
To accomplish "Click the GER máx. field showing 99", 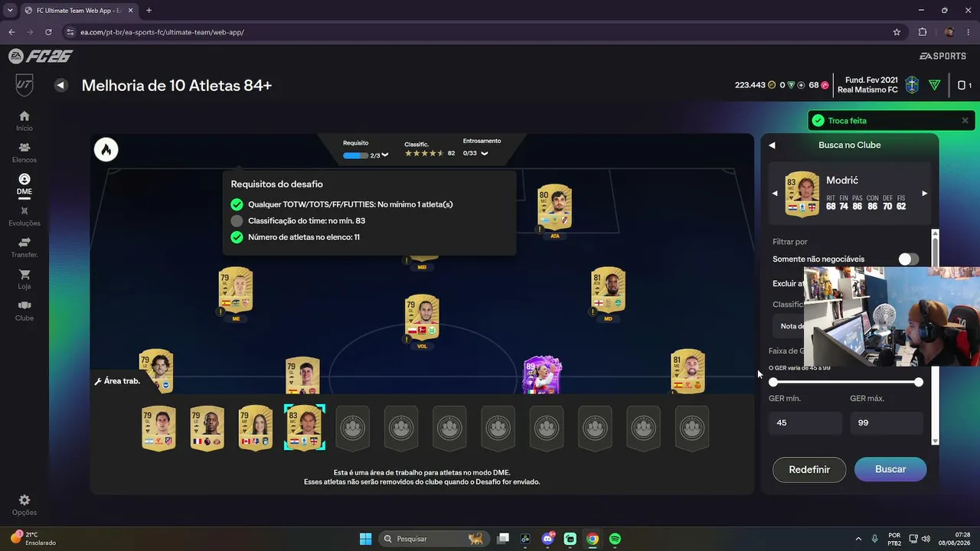I will click(886, 422).
